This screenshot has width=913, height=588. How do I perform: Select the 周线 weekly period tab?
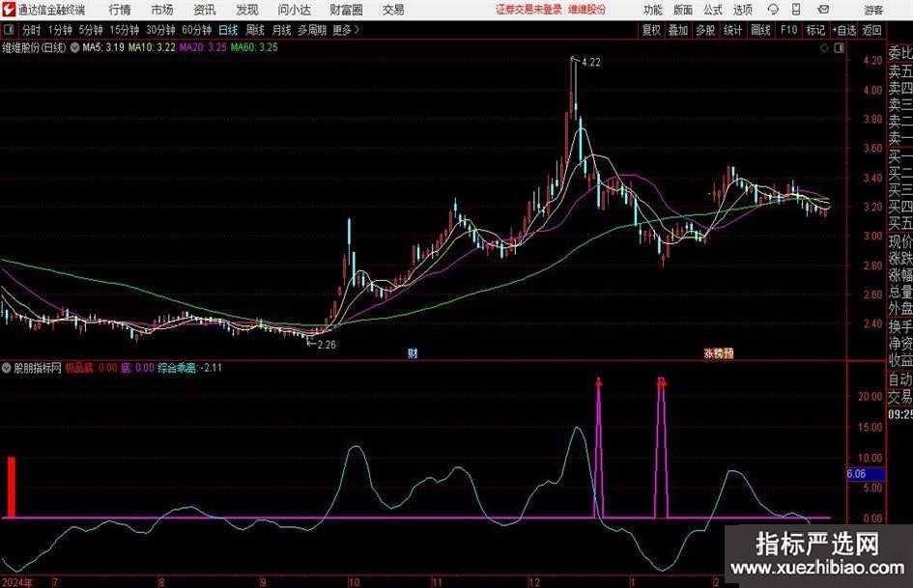coord(255,30)
